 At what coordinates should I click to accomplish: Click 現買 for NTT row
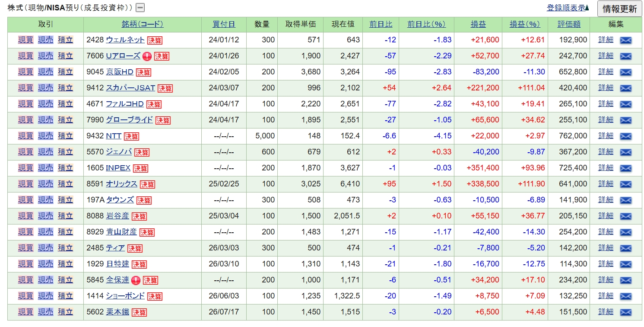tap(25, 136)
